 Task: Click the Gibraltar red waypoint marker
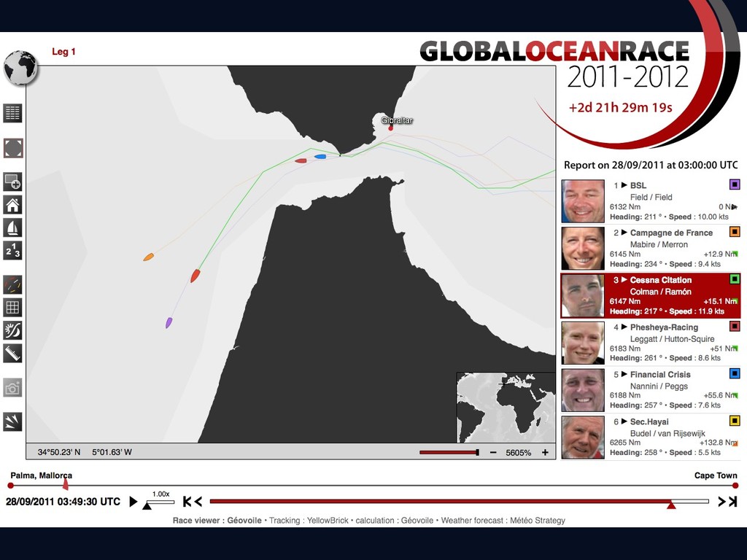click(391, 128)
